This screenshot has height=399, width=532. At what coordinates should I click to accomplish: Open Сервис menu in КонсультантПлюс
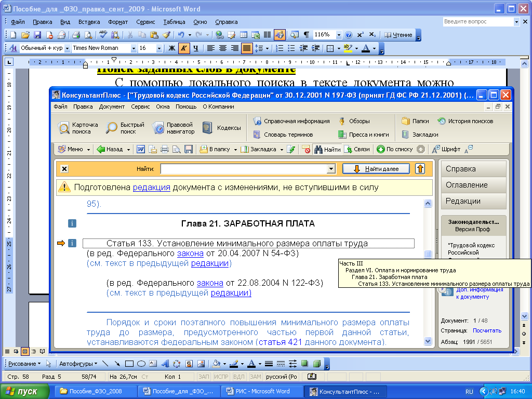coord(140,107)
